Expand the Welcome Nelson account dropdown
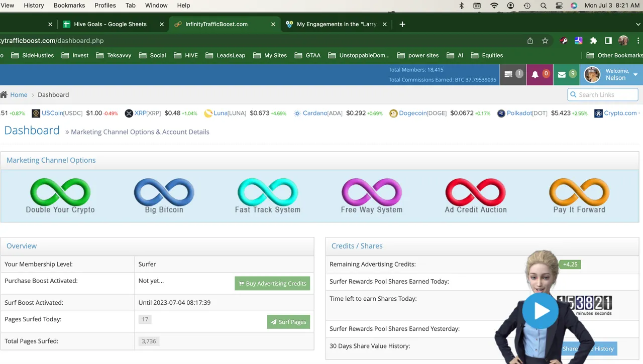This screenshot has height=364, width=643. (635, 75)
